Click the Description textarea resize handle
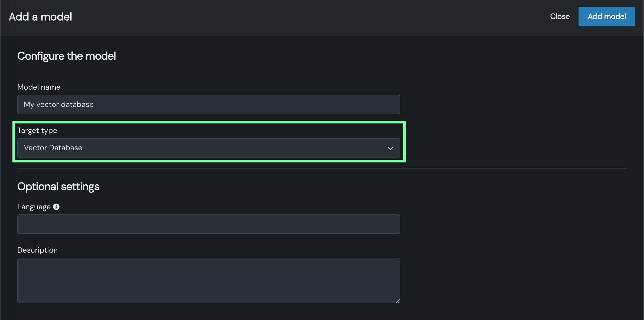Viewport: 644px width, 320px height. (398, 301)
